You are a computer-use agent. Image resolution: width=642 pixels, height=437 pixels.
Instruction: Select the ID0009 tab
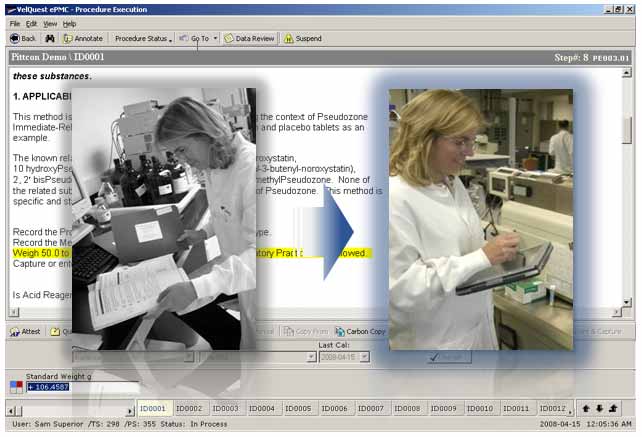[x=443, y=408]
